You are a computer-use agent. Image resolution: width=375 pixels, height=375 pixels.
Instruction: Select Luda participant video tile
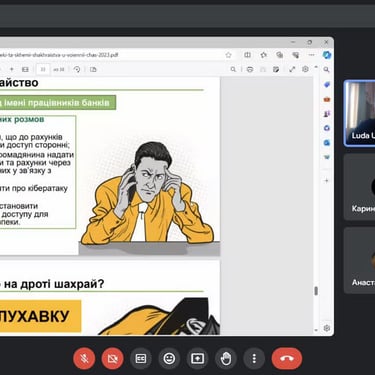[x=359, y=113]
